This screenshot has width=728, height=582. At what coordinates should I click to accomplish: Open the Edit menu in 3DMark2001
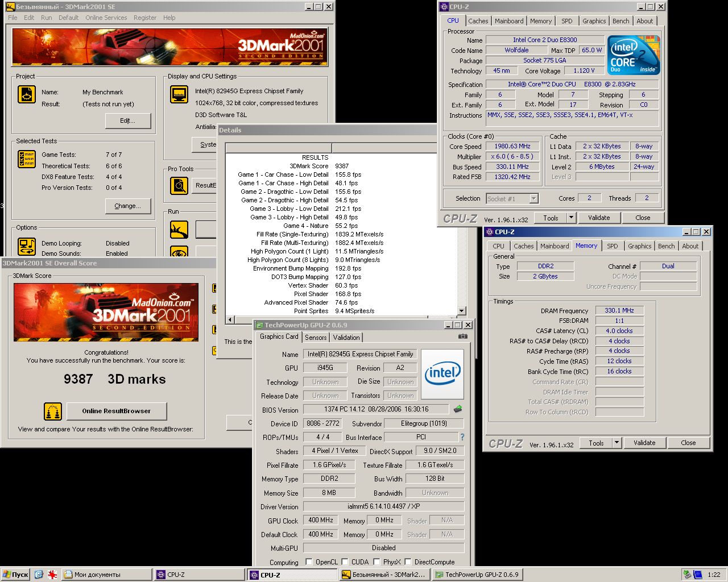pyautogui.click(x=29, y=18)
